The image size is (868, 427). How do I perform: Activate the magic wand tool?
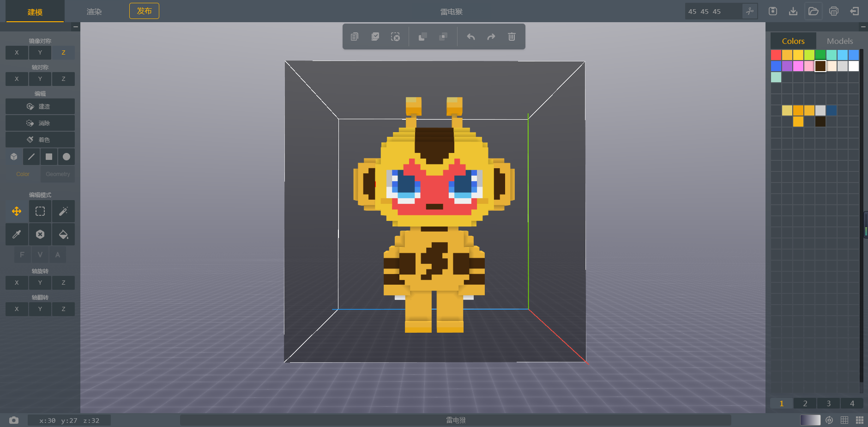(63, 211)
